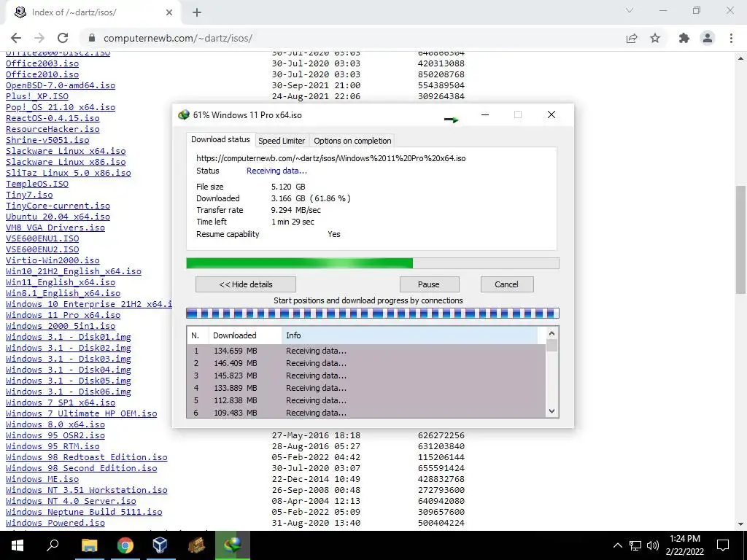The width and height of the screenshot is (747, 560).
Task: Reload the page with the refresh icon
Action: click(63, 38)
